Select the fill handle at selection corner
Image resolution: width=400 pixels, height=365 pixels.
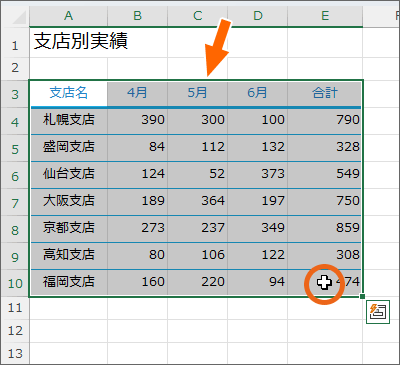[x=363, y=296]
